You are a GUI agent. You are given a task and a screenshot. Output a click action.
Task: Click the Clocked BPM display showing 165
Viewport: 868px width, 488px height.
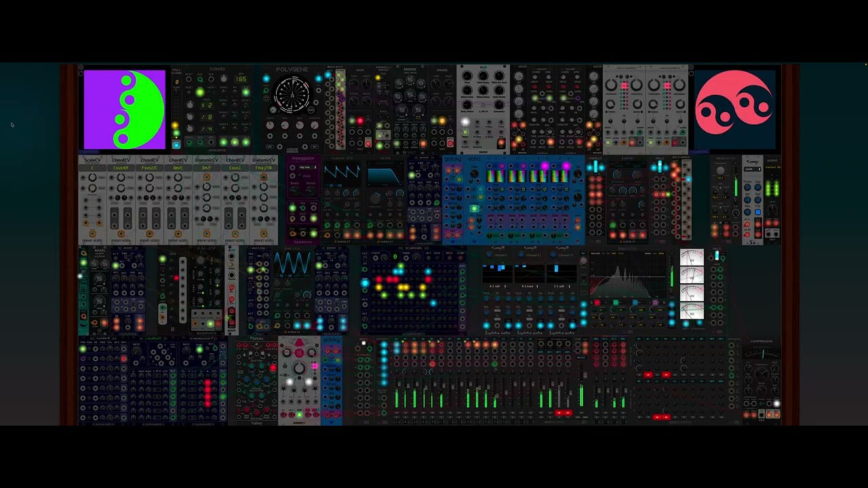[241, 79]
